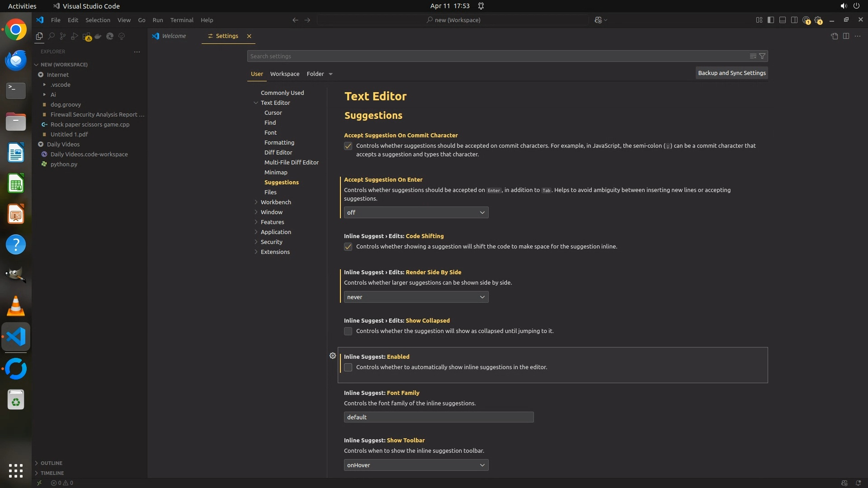
Task: Open Settings JSON file icon
Action: click(x=834, y=36)
